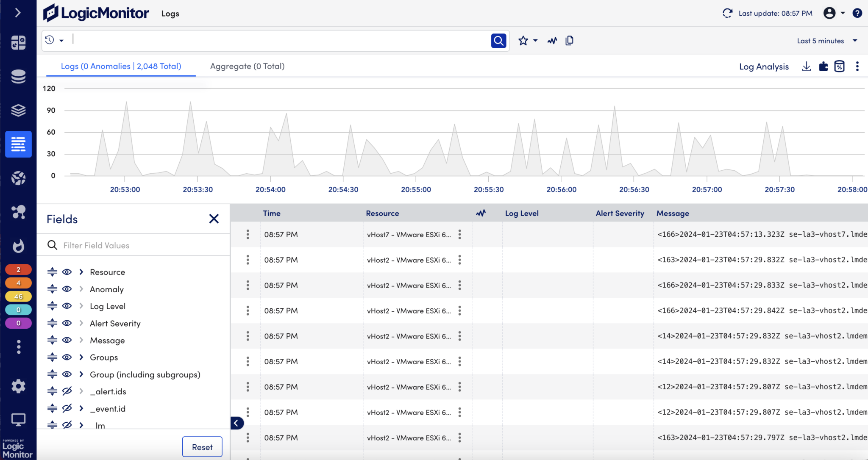This screenshot has height=460, width=868.
Task: Click the Reset button in Fields panel
Action: coord(202,446)
